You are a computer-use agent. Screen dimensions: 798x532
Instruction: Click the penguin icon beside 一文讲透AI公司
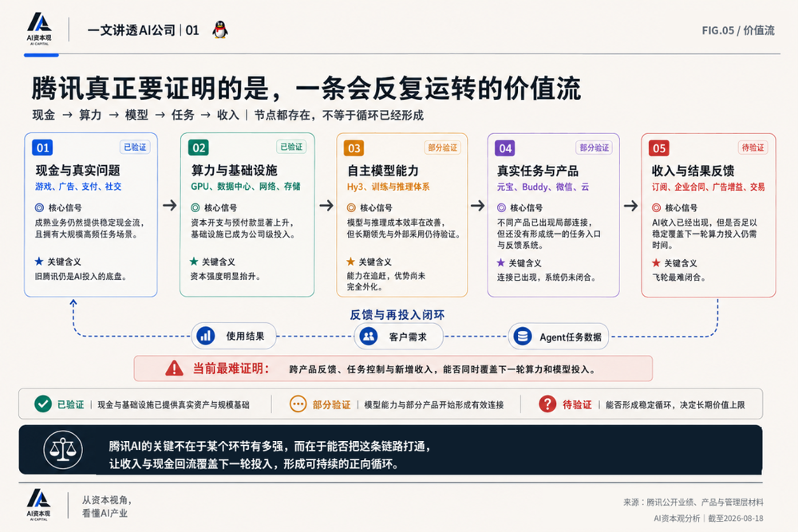220,30
